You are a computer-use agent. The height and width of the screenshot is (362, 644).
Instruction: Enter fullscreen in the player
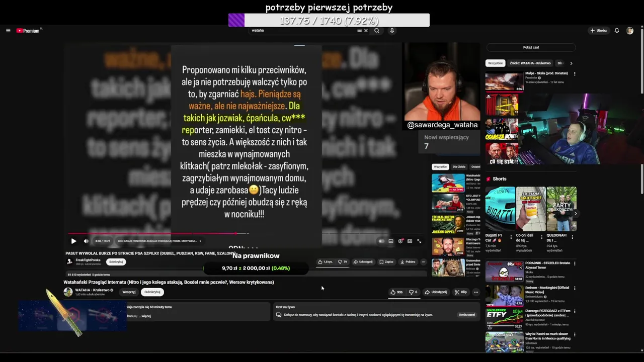419,241
